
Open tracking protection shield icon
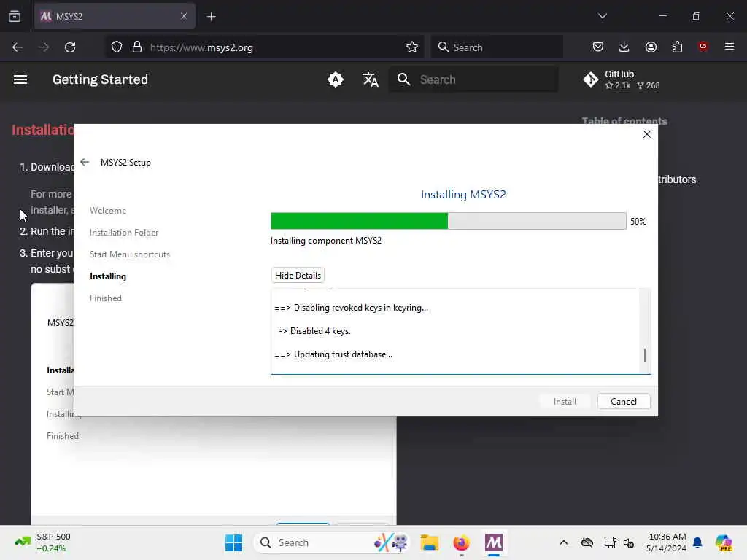[116, 47]
